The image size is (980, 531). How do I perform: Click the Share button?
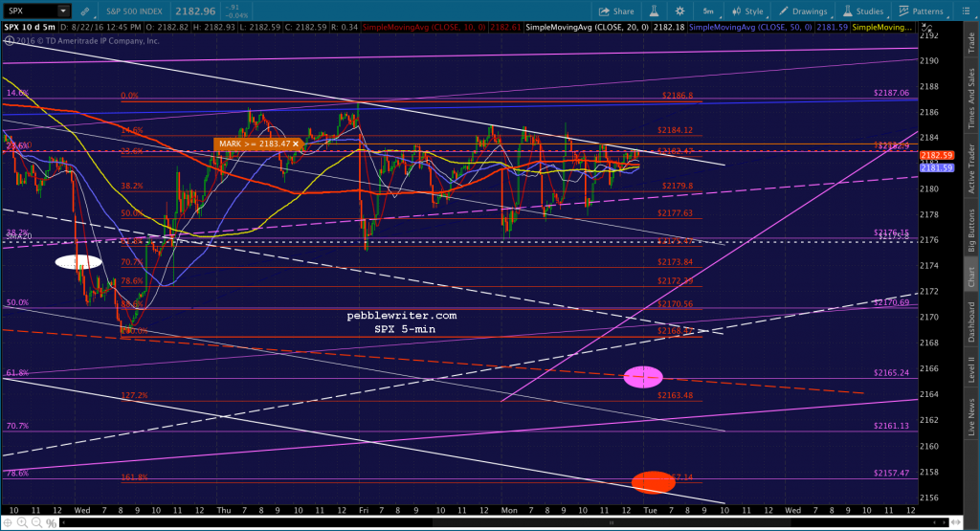[616, 11]
